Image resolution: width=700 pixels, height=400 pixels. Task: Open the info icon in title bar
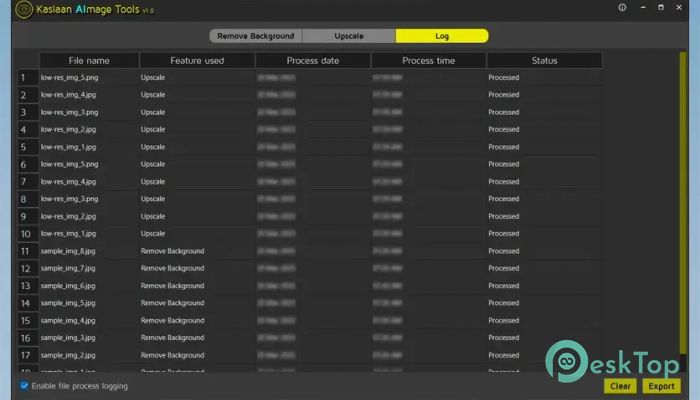622,8
